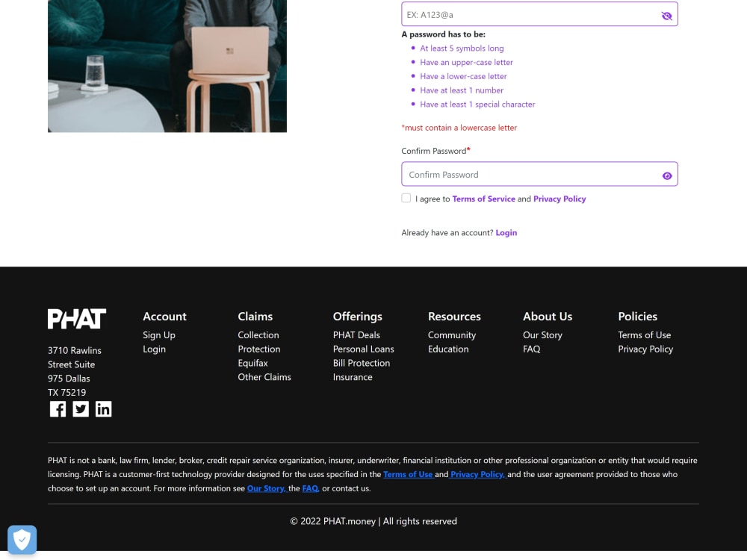The width and height of the screenshot is (747, 560).
Task: Open Other Claims footer link
Action: tap(264, 377)
